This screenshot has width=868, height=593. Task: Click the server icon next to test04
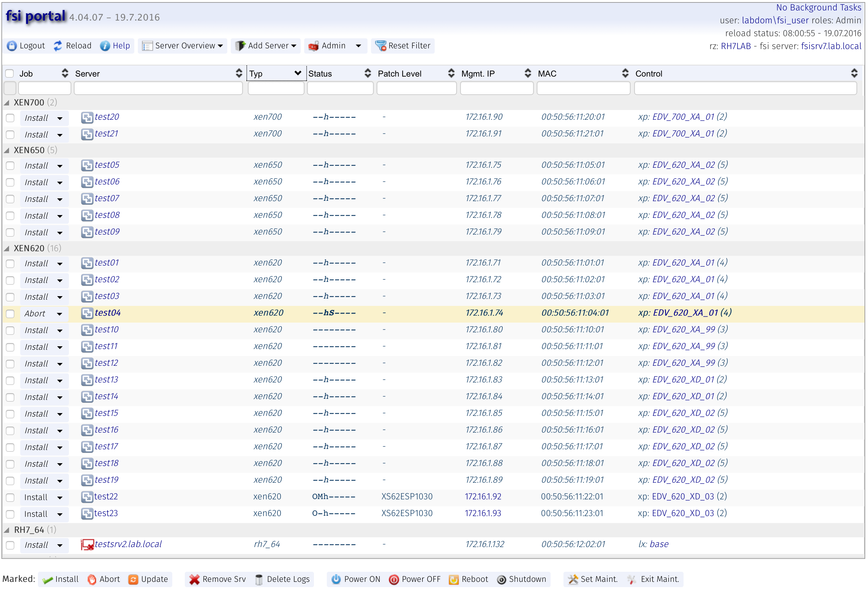pos(87,313)
